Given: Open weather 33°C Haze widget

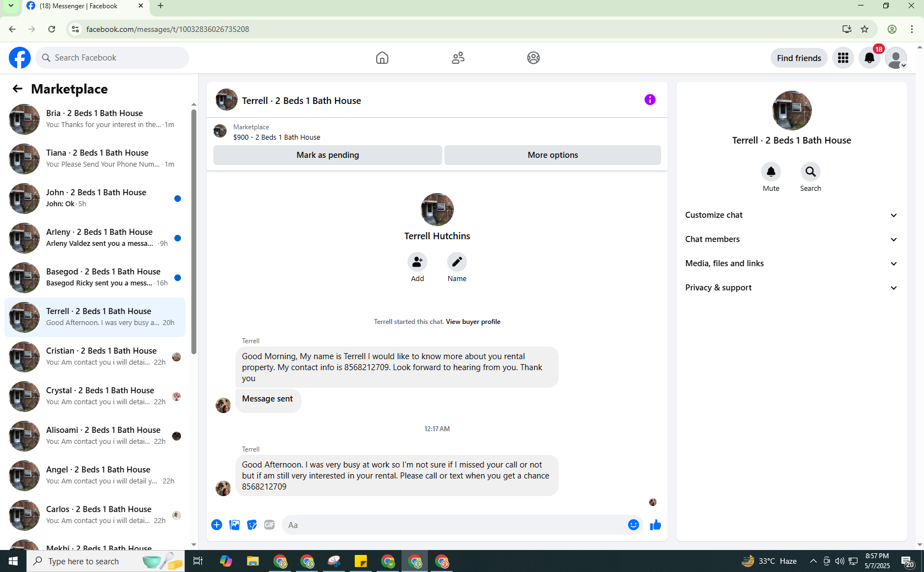Looking at the screenshot, I should (769, 561).
